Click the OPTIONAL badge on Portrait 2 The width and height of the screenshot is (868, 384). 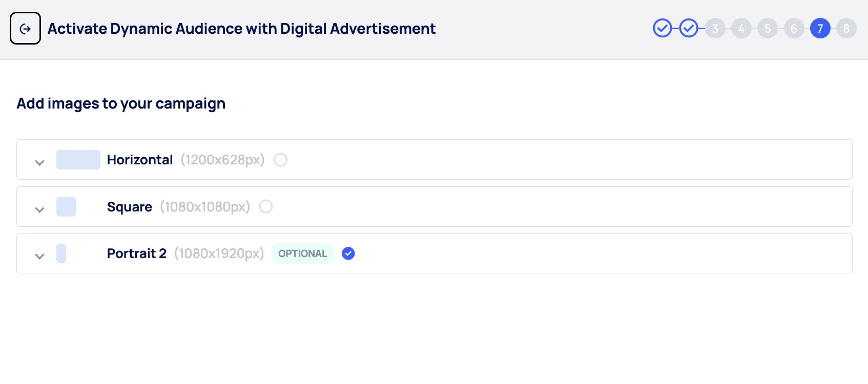302,253
